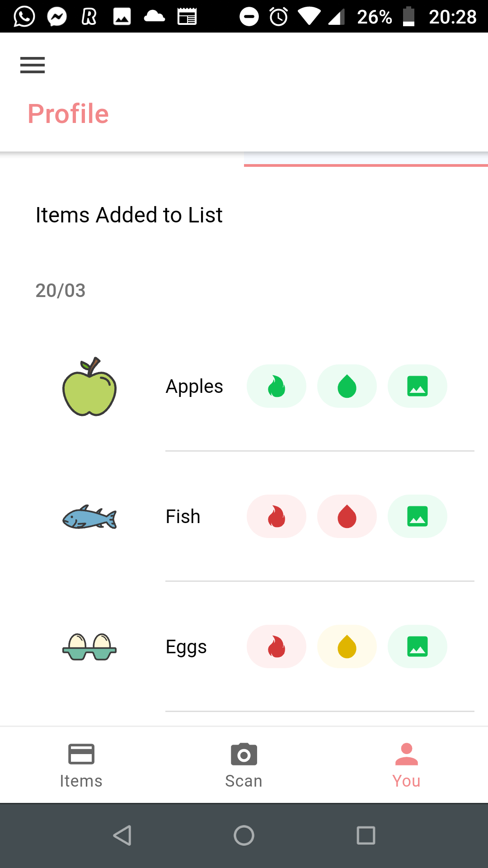Tap the egg carton thumbnail
Viewport: 488px width, 868px height.
pyautogui.click(x=89, y=647)
